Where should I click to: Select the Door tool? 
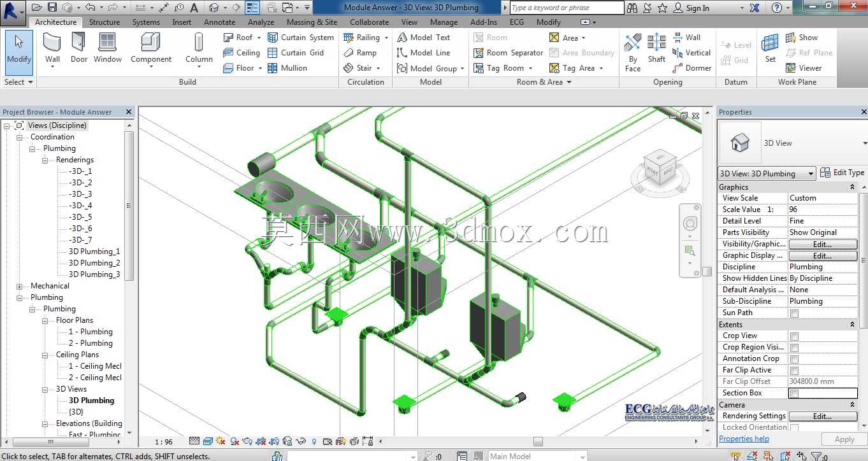click(79, 48)
